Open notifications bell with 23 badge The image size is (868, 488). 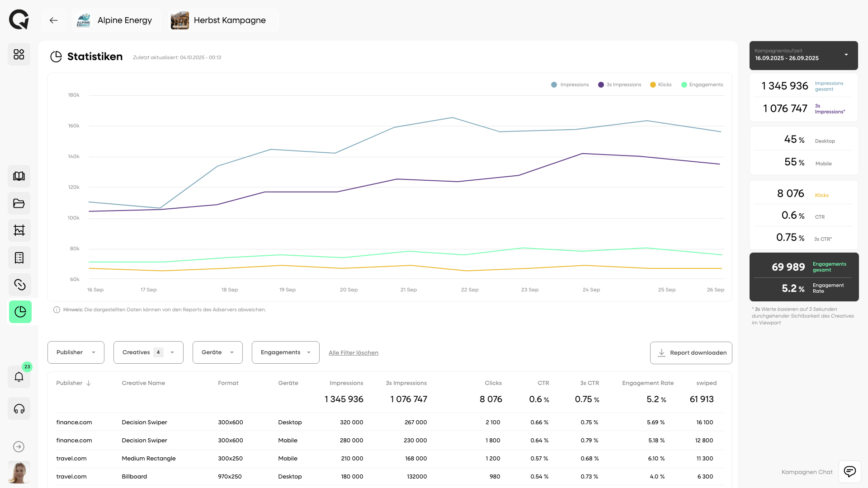coord(19,376)
